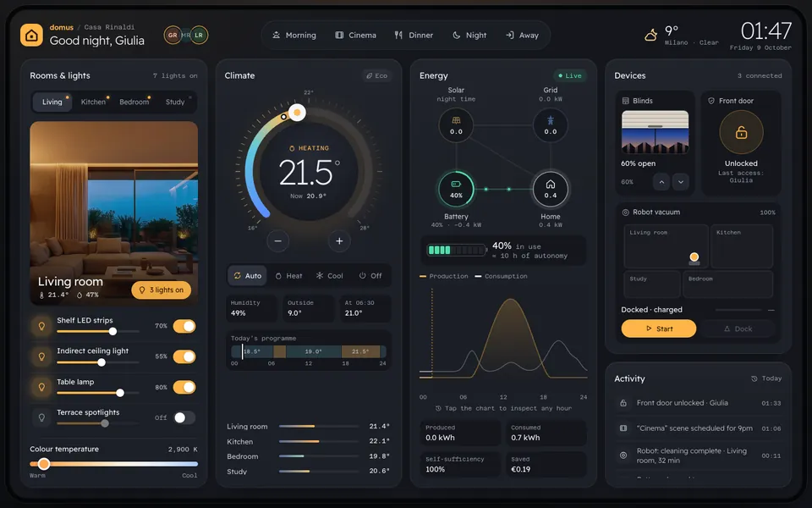Click the Blinds panel icon
This screenshot has height=508, width=812.
(x=626, y=101)
